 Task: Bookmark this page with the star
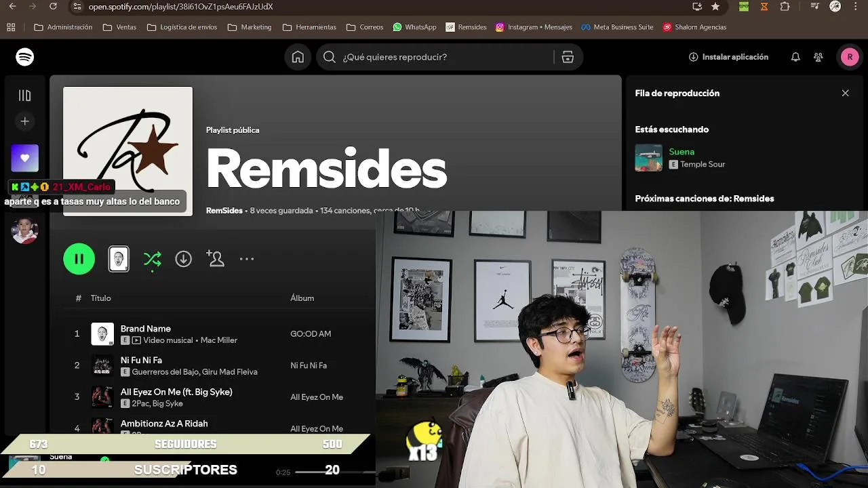tap(715, 6)
